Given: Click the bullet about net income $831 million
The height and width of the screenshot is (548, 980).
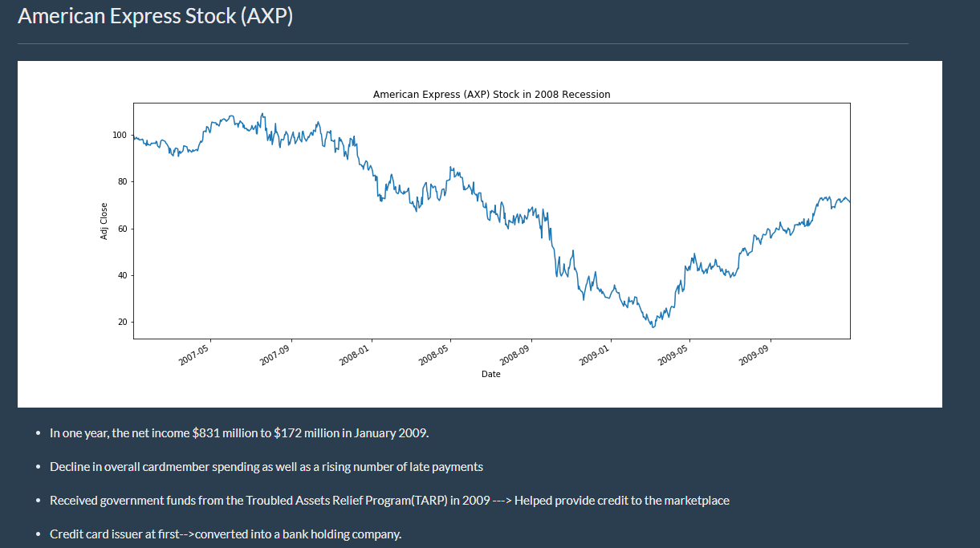Looking at the screenshot, I should [239, 433].
